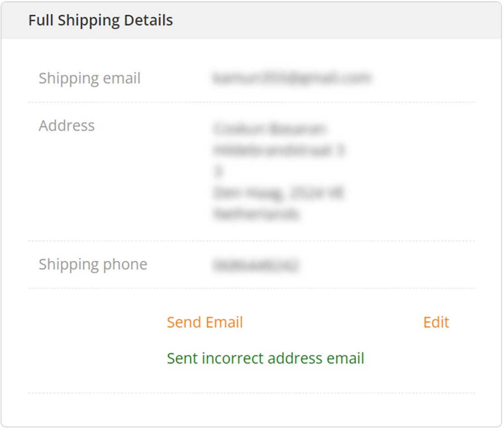
Task: Select the Shipping phone label
Action: 93,264
